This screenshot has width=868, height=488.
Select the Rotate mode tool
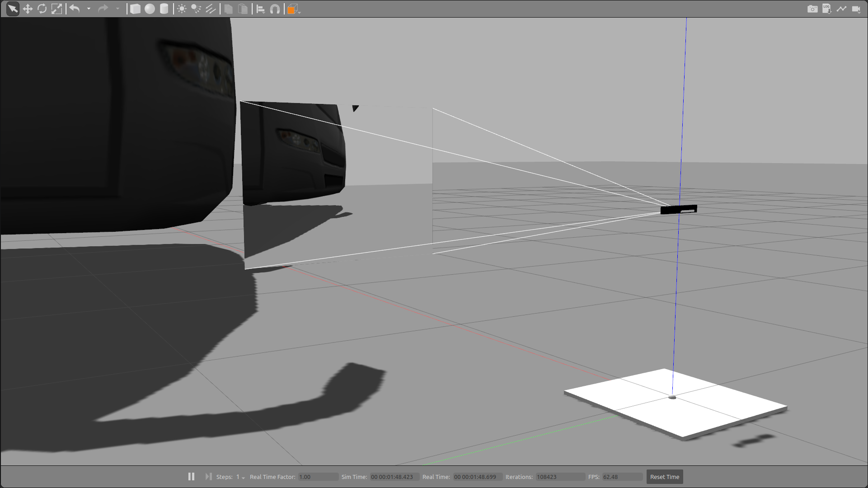[42, 9]
